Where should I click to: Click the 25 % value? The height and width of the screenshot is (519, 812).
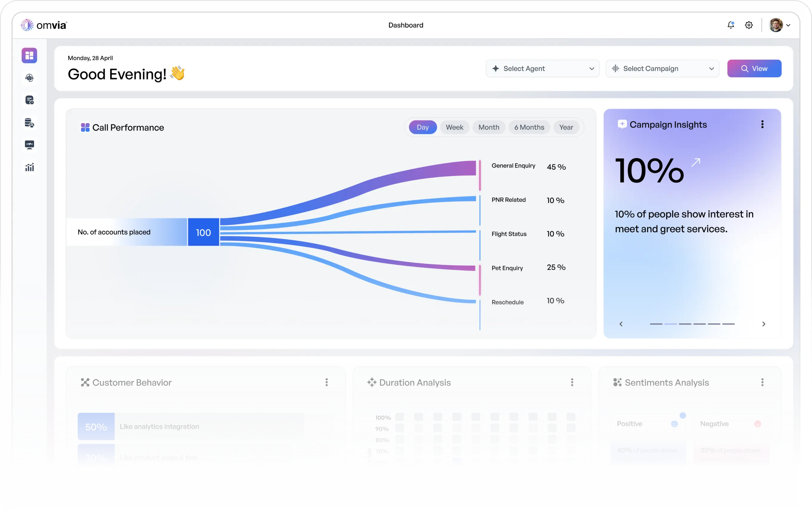coord(556,267)
